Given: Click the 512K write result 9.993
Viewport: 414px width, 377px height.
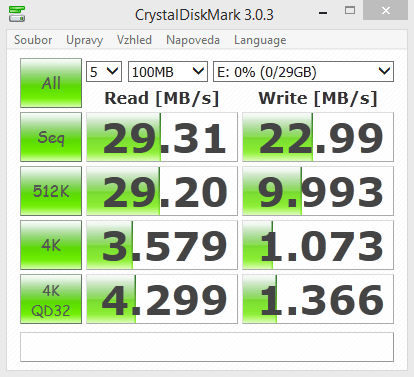Looking at the screenshot, I should 318,191.
